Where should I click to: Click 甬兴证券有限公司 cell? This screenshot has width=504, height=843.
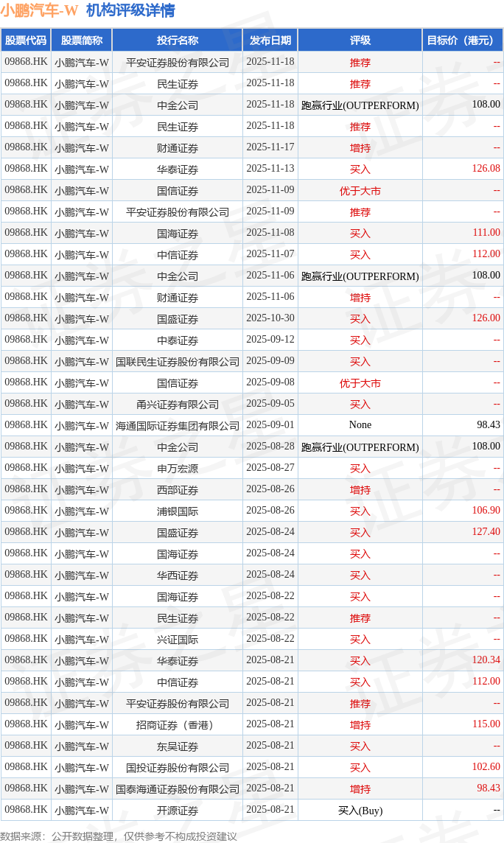coord(178,405)
